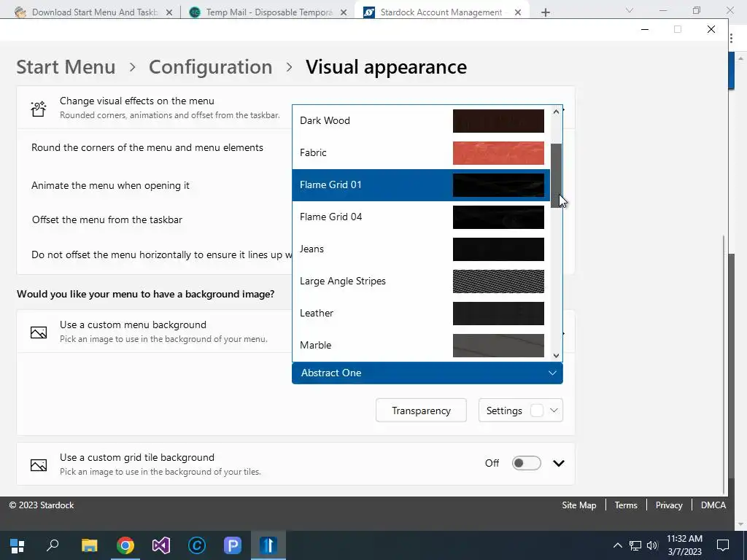Screen dimensions: 747x560
Task: Click the Settings white color swatch
Action: click(x=537, y=411)
